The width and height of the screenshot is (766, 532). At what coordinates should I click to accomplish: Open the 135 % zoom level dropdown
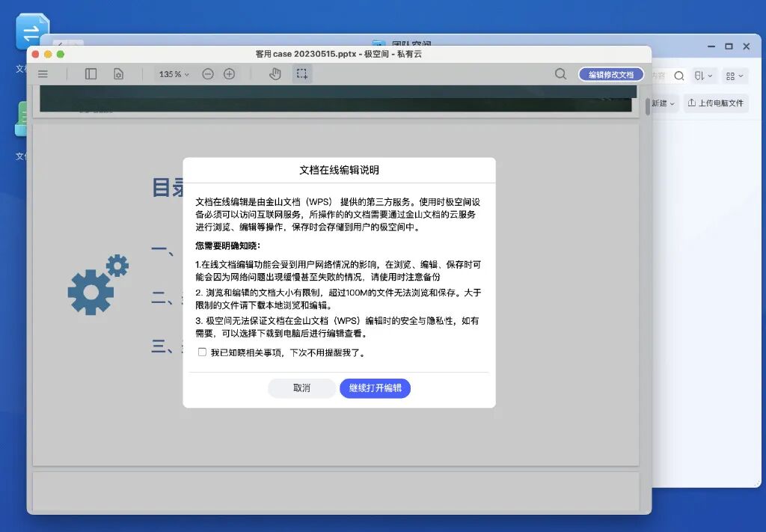tap(174, 74)
